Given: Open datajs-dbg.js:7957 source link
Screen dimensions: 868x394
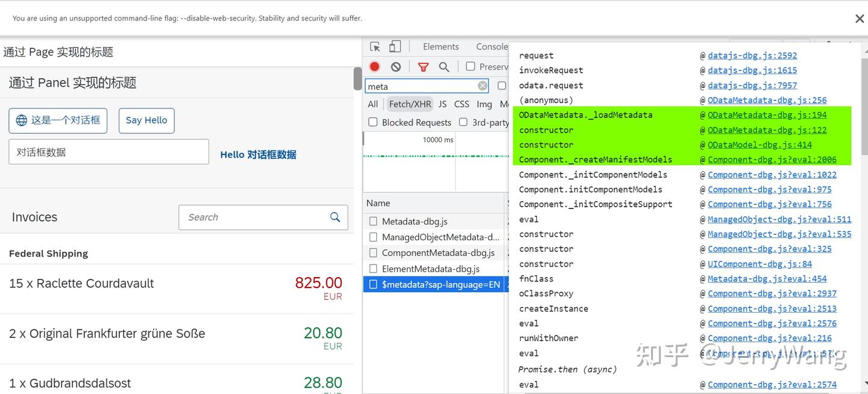Looking at the screenshot, I should point(752,86).
